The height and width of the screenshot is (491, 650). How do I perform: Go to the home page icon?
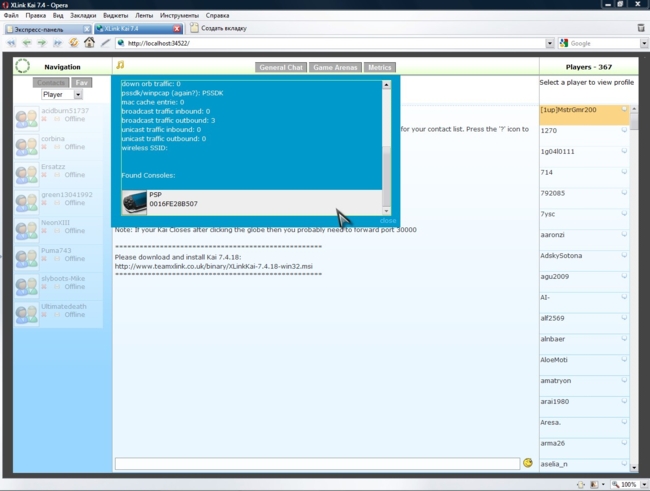89,42
